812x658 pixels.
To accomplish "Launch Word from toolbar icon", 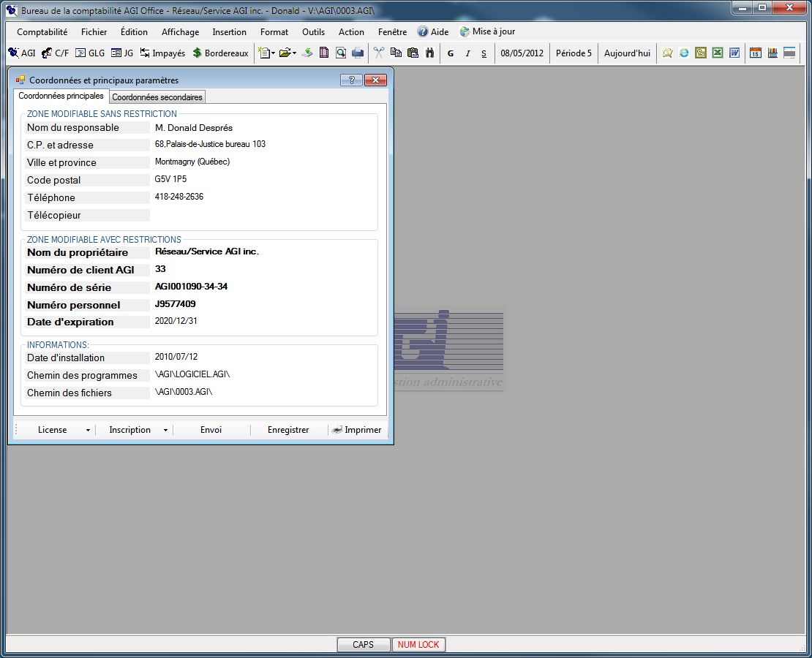I will pyautogui.click(x=734, y=53).
